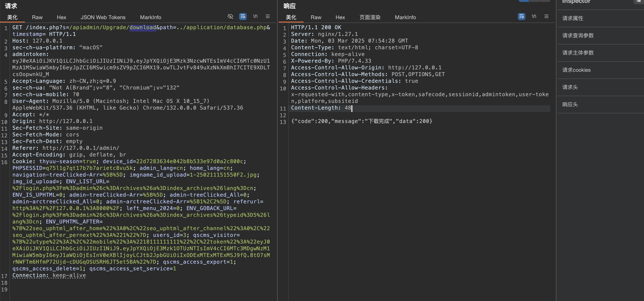The height and width of the screenshot is (301, 644).
Task: Toggle hide non-printable characters eye icon in request
Action: pyautogui.click(x=230, y=17)
